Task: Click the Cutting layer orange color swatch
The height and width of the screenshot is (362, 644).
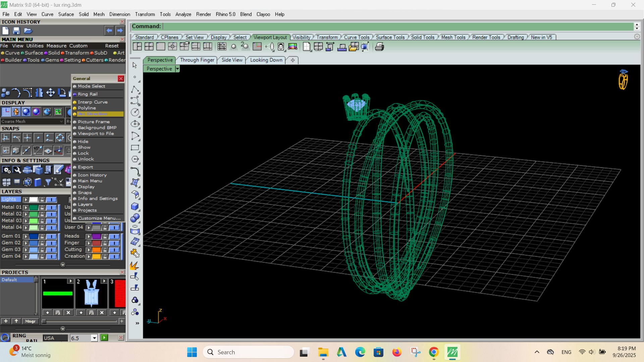Action: (x=96, y=250)
